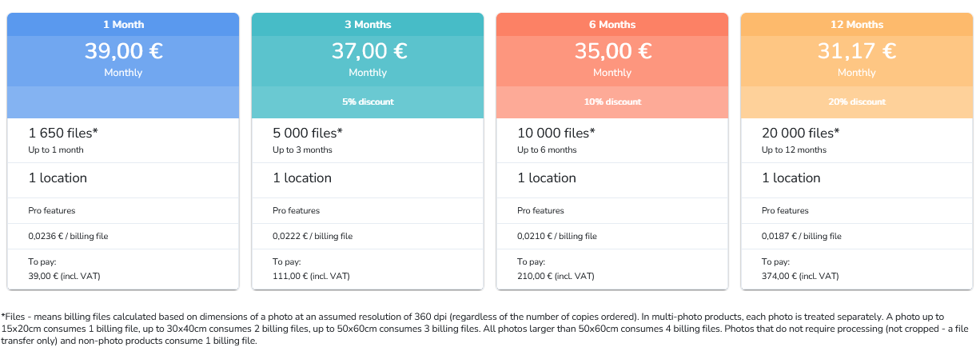Click the 35,00 € monthly price
The width and height of the screenshot is (980, 347).
[612, 52]
